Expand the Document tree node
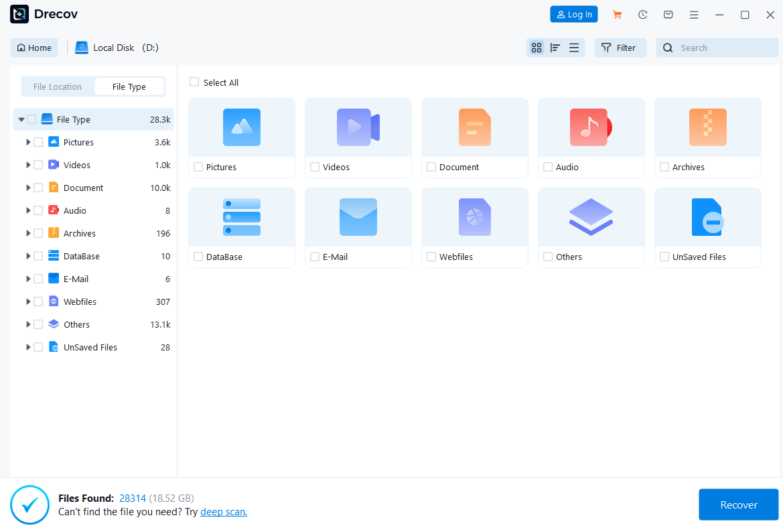This screenshot has width=783, height=532. point(28,188)
